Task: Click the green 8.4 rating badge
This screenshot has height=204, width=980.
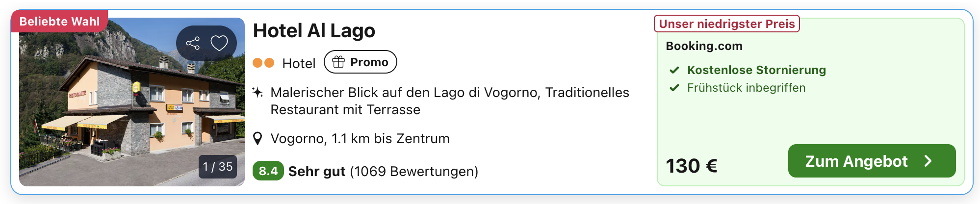Action: click(268, 171)
